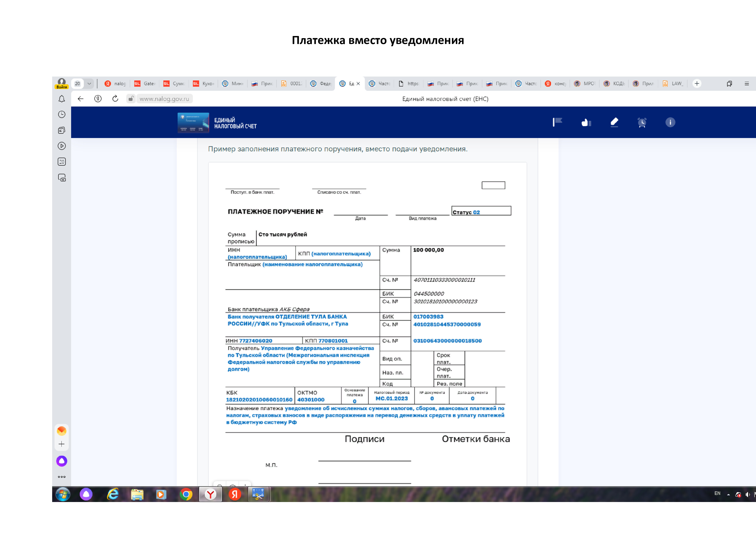Screen dimensions: 756x535
Task: Click the sidebar plus add icon
Action: point(62,444)
